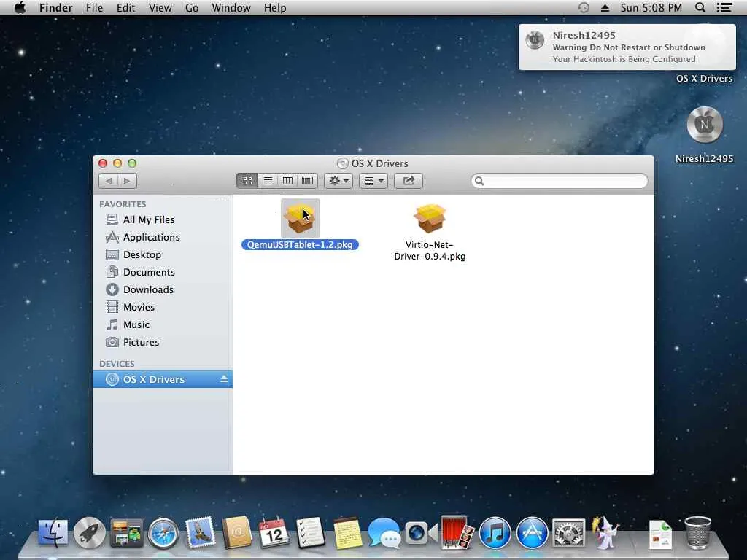Open the Arrange items dropdown
Screen dimensions: 747x560
pos(373,181)
